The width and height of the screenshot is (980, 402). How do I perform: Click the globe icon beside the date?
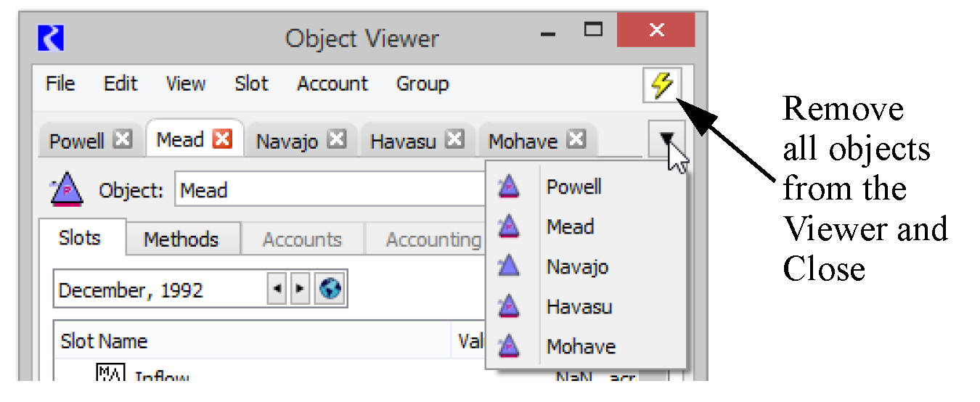click(330, 290)
